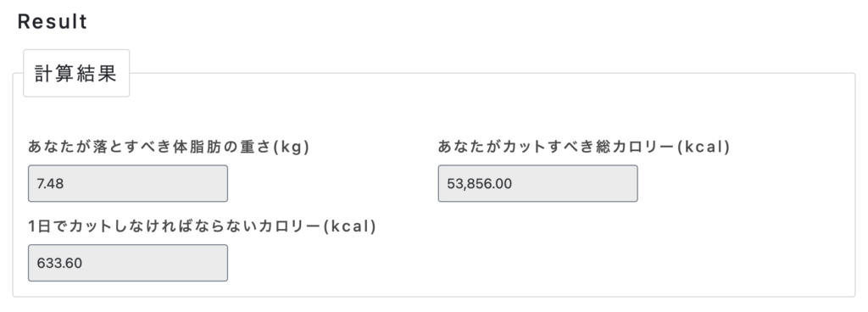Viewport: 868px width, 312px height.
Task: Click the field under the 体脂肪の重さ label
Action: point(128,183)
